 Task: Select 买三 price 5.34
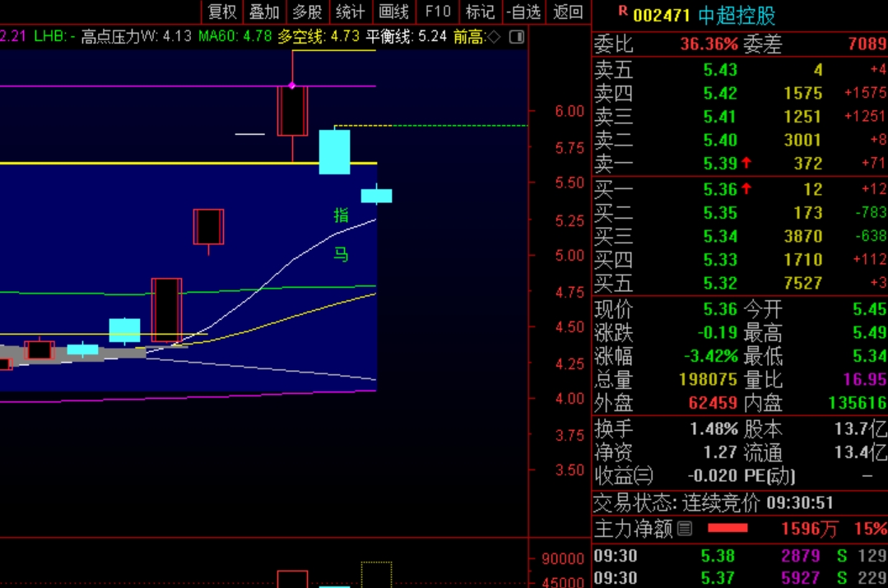pos(720,236)
